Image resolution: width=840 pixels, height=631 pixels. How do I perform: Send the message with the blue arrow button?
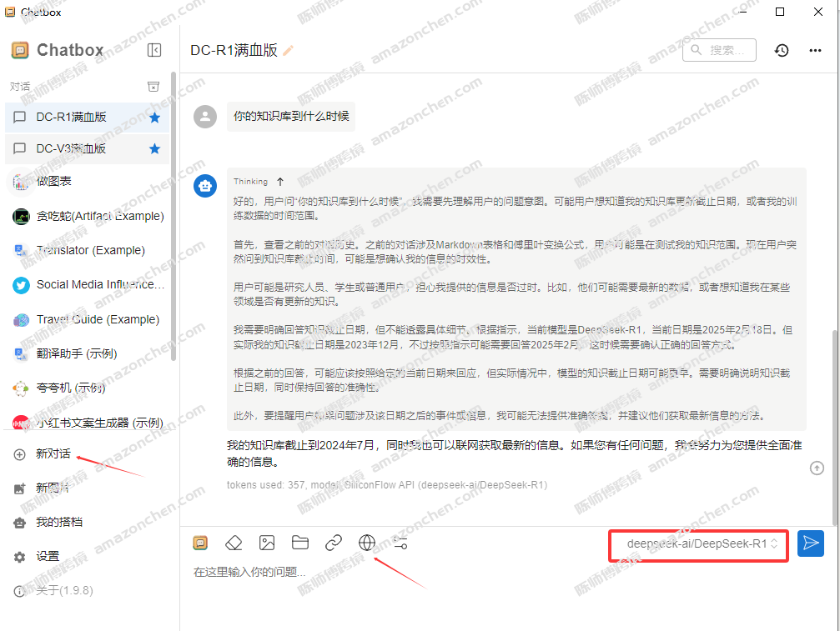(x=811, y=543)
